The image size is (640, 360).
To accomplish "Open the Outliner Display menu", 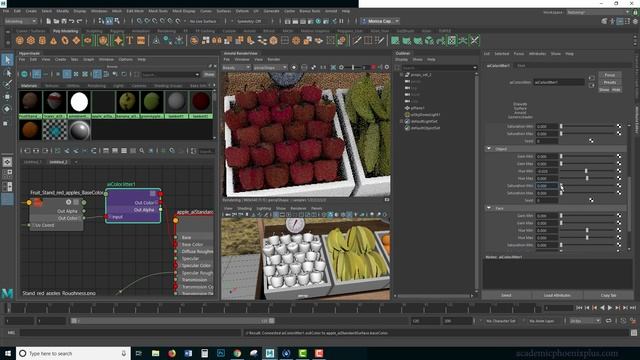I will [x=402, y=60].
